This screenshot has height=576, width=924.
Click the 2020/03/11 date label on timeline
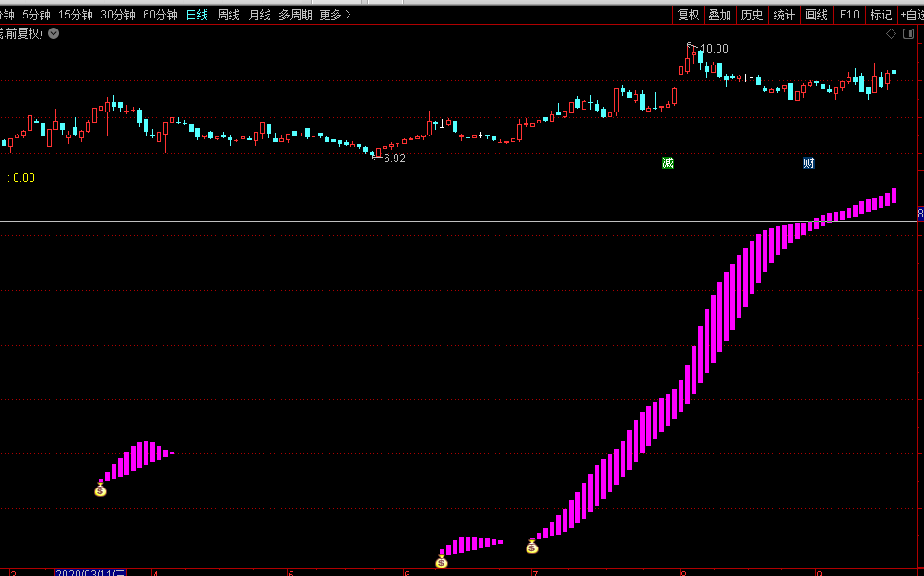click(x=90, y=572)
